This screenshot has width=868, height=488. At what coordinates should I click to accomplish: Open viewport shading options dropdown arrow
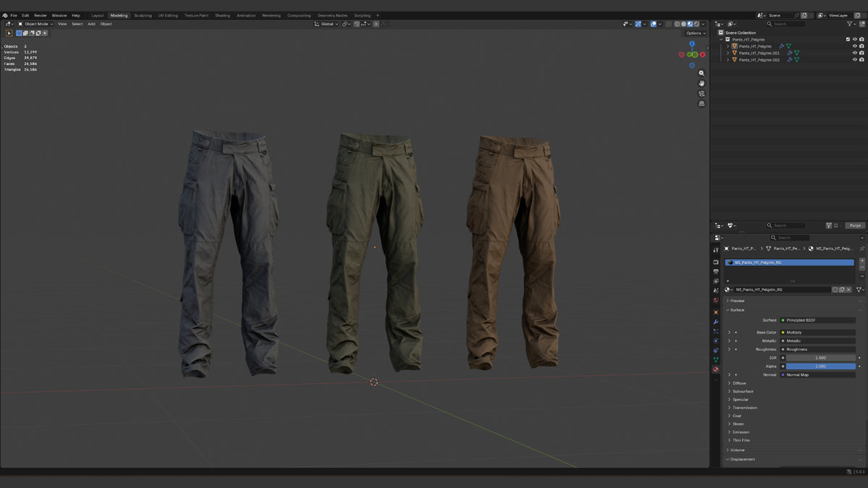click(703, 24)
